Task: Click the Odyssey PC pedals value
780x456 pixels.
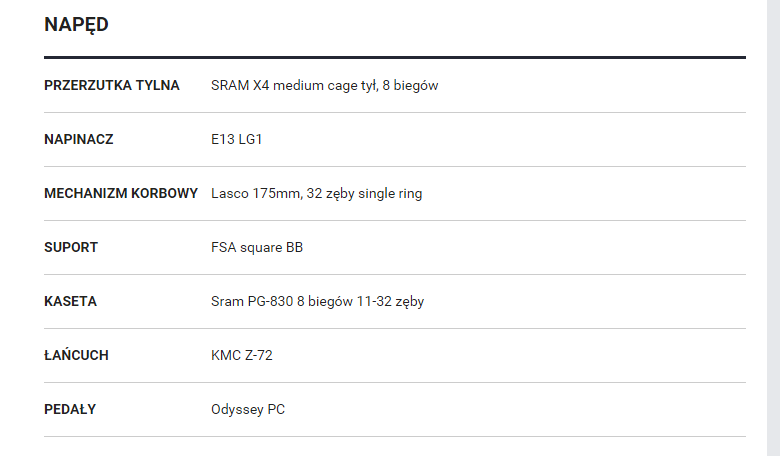Action: [x=248, y=410]
